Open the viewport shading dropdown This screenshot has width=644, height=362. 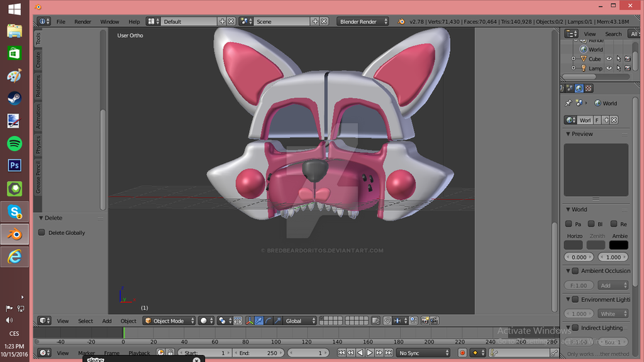tap(206, 321)
